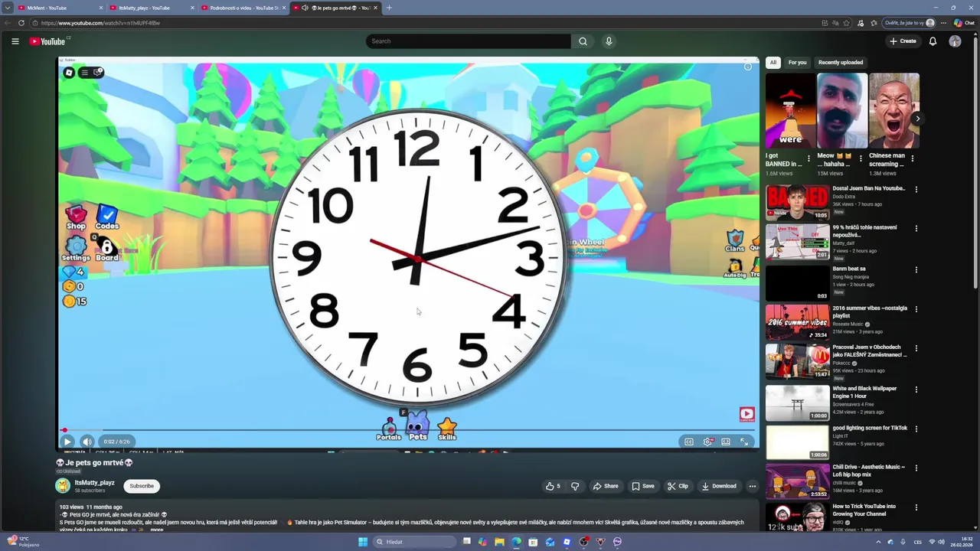The image size is (980, 551).
Task: Open the YouTube account avatar menu
Action: (x=955, y=41)
